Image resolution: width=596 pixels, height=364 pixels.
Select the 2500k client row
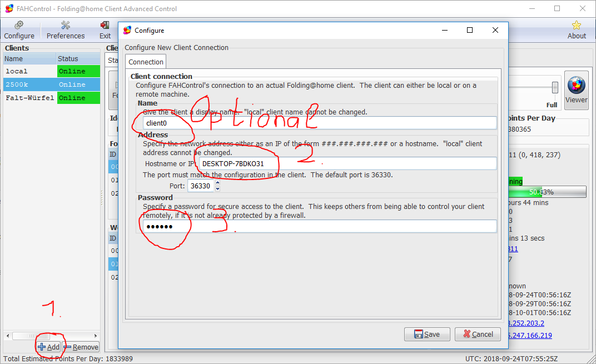click(52, 84)
